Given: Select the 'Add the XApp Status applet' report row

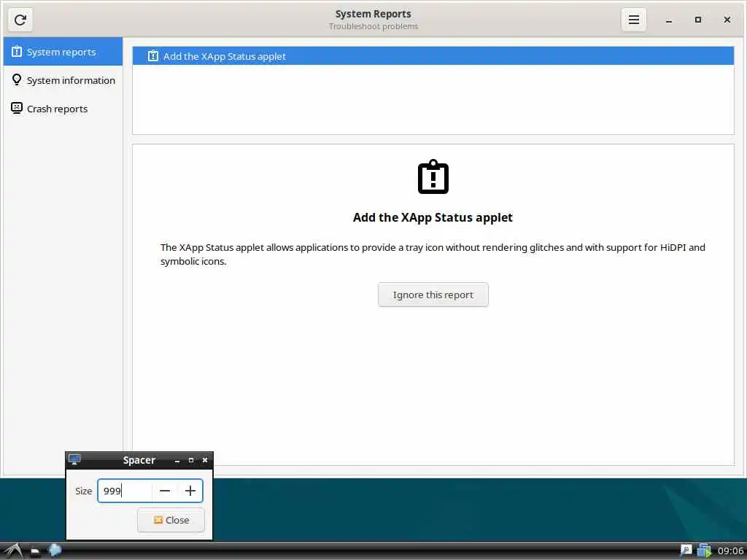Looking at the screenshot, I should [433, 56].
